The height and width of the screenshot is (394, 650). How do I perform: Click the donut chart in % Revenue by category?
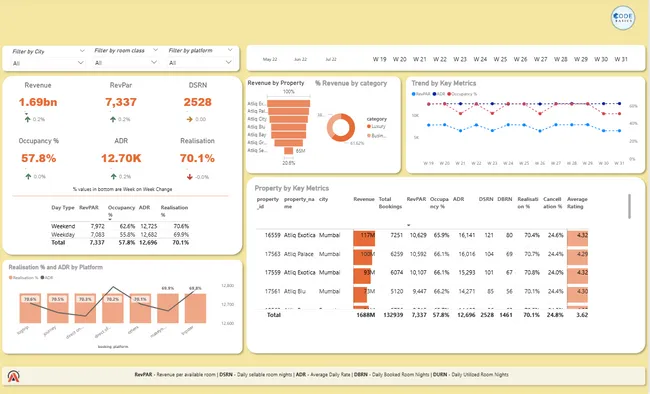pyautogui.click(x=341, y=127)
